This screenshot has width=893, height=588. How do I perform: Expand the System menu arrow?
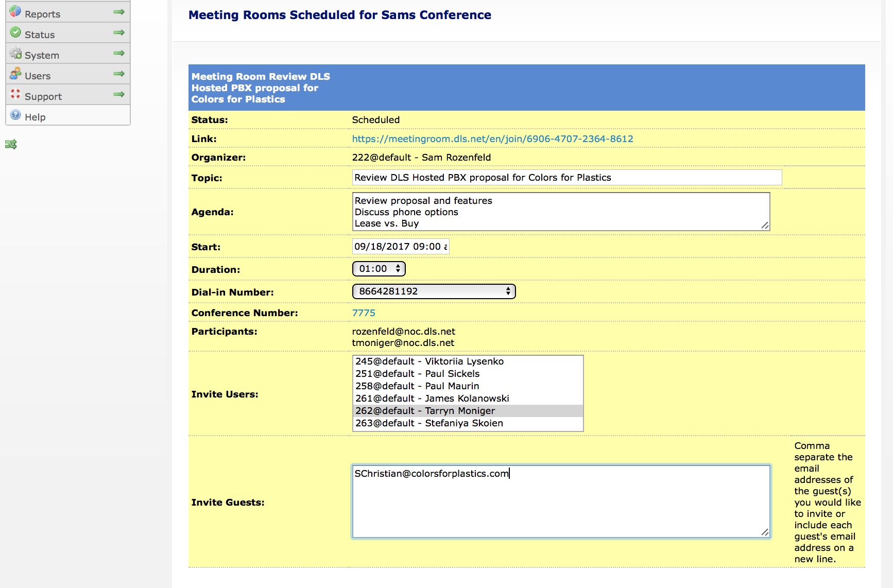[119, 53]
